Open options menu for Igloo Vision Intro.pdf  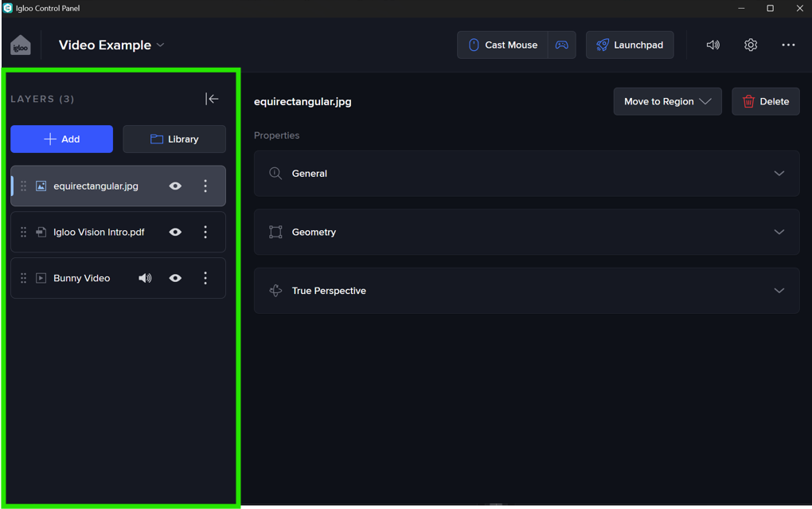click(x=205, y=232)
